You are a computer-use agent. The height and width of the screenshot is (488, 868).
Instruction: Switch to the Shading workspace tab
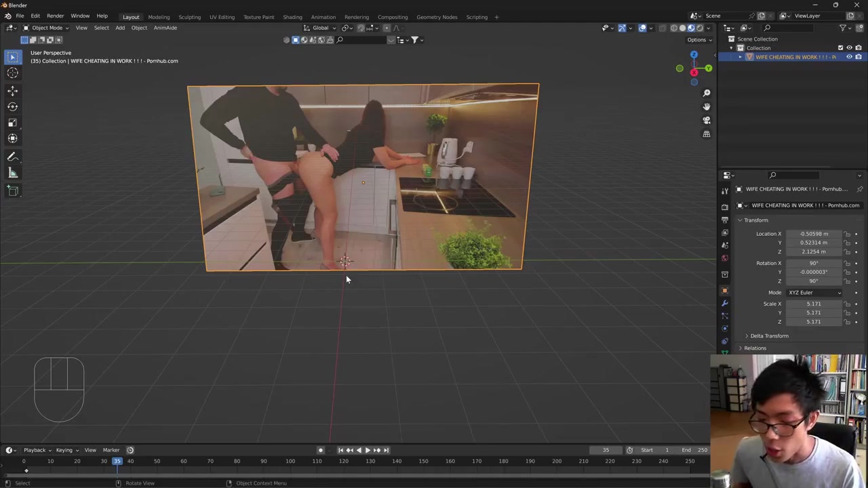tap(292, 17)
